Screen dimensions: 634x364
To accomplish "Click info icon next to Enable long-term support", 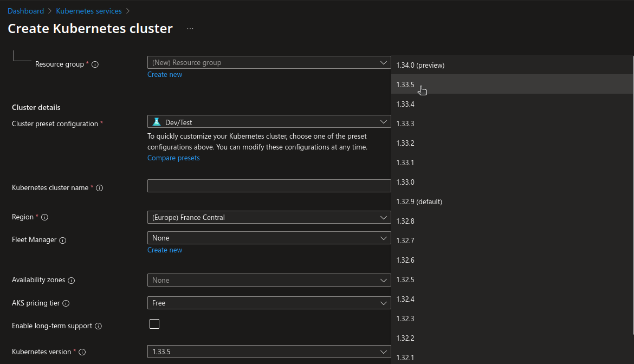I will (x=98, y=326).
